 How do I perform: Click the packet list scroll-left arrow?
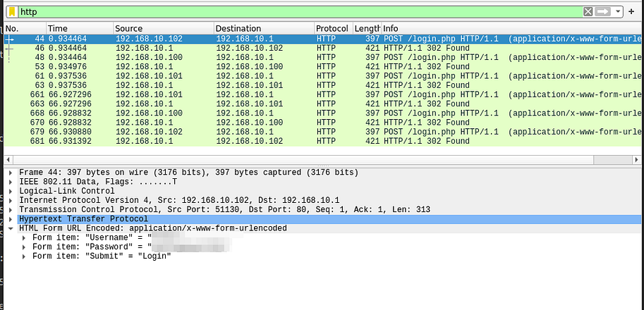[8, 160]
